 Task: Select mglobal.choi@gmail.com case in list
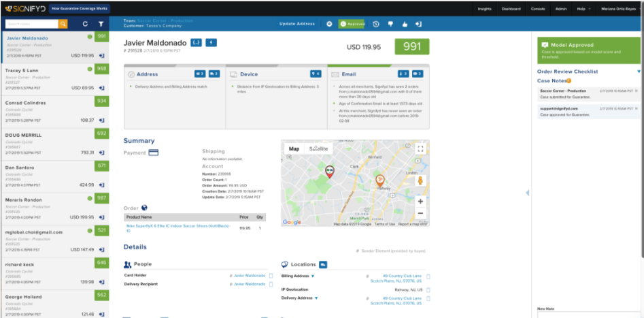[x=55, y=242]
